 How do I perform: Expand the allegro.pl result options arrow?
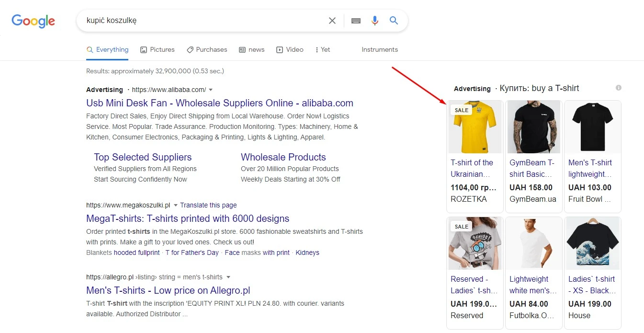point(228,276)
